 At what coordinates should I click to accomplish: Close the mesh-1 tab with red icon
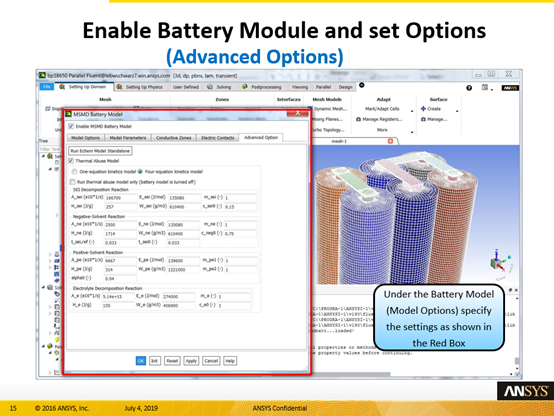[390, 141]
